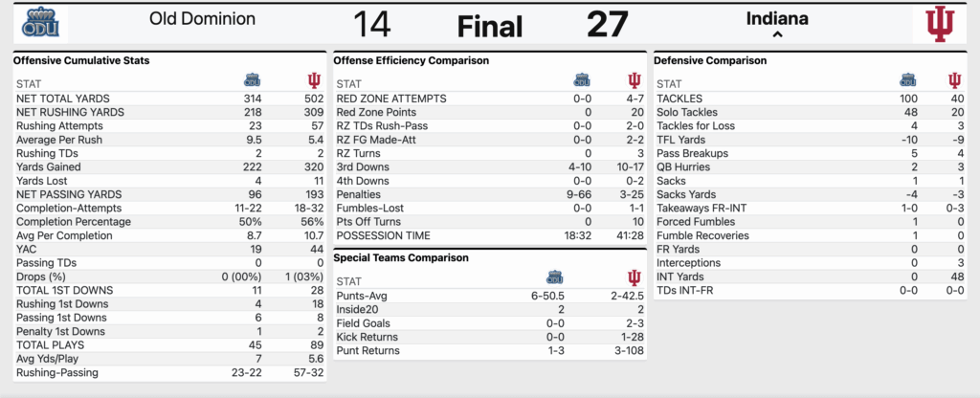Click the Final game status label
This screenshot has height=398, width=980.
pos(489,27)
